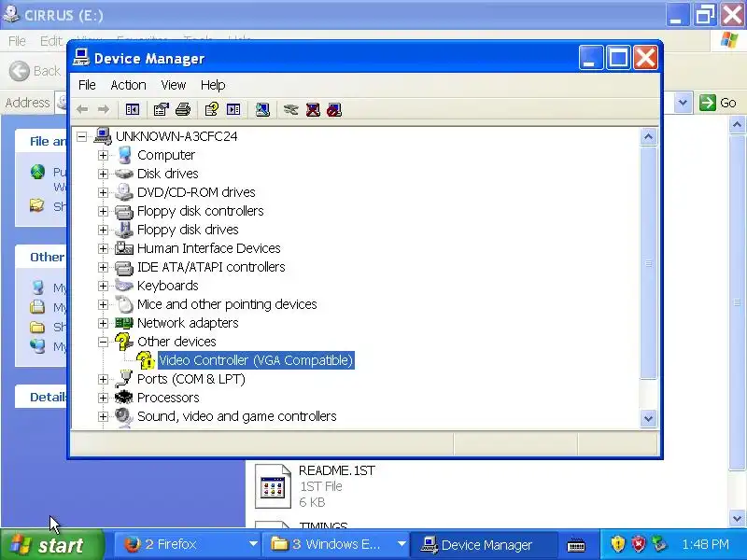747x560 pixels.
Task: Click the Disable device toolbar icon
Action: pos(334,110)
